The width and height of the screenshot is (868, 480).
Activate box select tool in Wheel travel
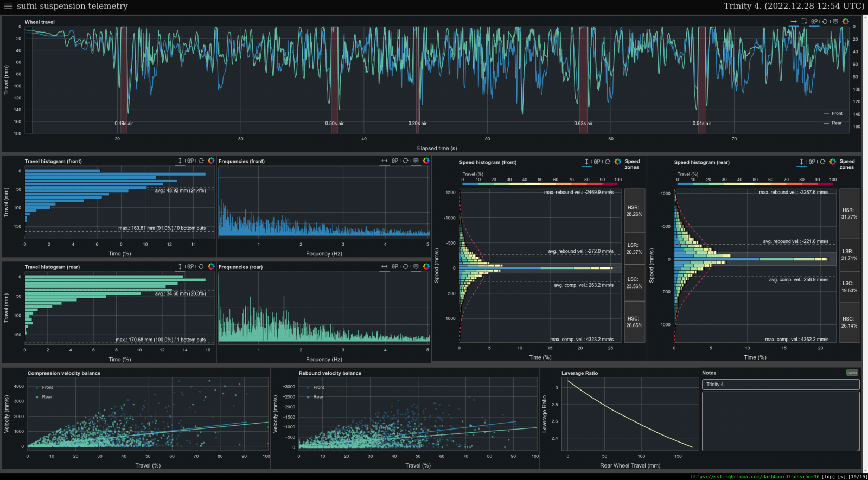tap(804, 22)
